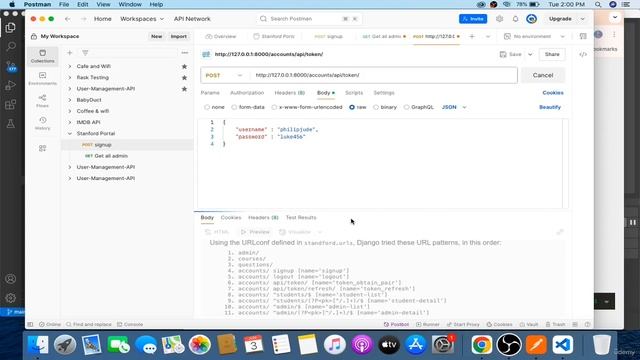Open collections more options ellipsis
The image size is (640, 360).
click(x=185, y=53)
